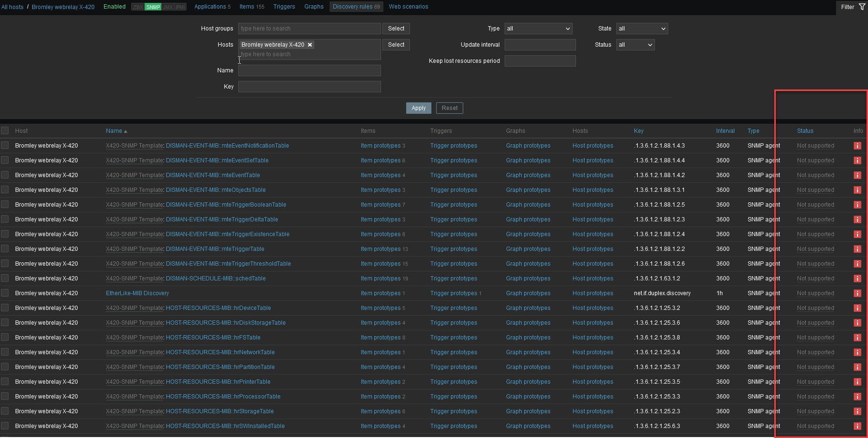Viewport: 868px width, 438px height.
Task: Open error info icon for hrDeviceTable row
Action: tap(858, 308)
